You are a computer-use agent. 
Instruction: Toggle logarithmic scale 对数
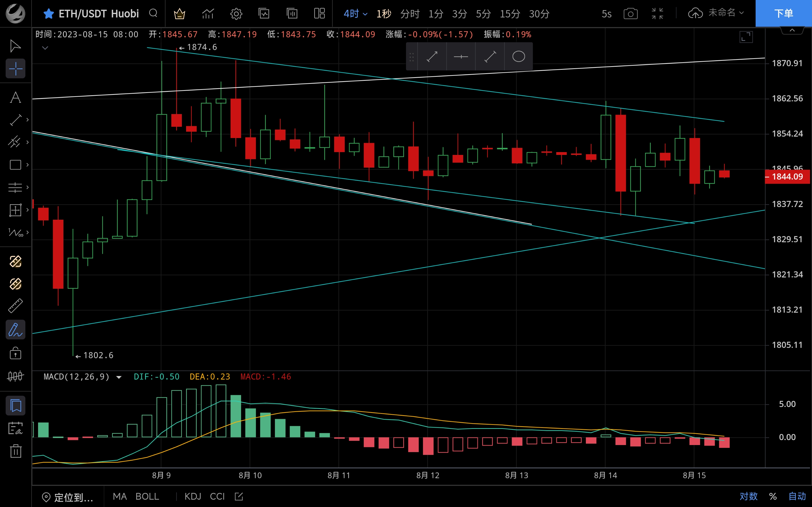click(x=749, y=496)
